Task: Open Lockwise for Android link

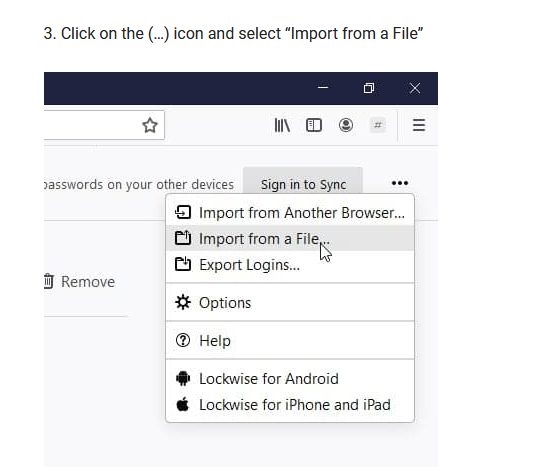Action: click(x=290, y=379)
